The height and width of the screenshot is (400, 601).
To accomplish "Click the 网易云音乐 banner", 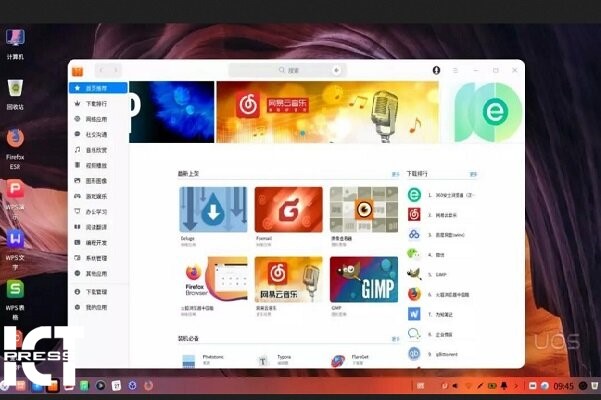I will (x=327, y=112).
